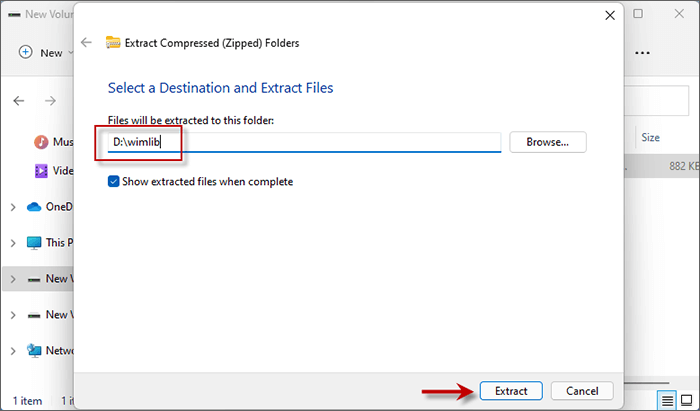Viewport: 700px width, 411px height.
Task: Switch to large thumbnails view icon
Action: coord(685,400)
